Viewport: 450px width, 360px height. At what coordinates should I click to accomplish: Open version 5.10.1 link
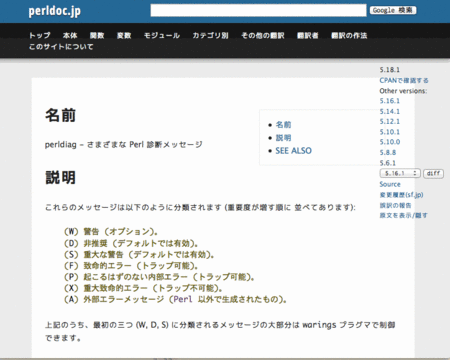(389, 132)
